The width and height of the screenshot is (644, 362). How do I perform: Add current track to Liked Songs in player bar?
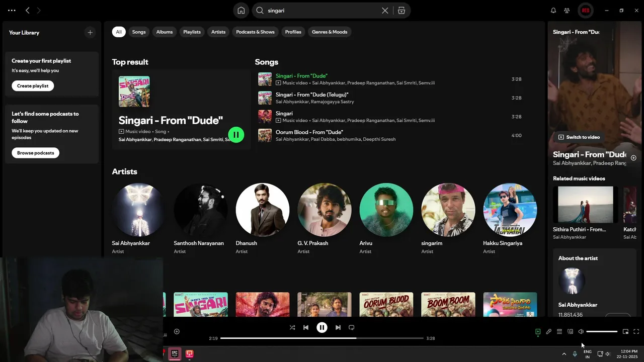[177, 331]
